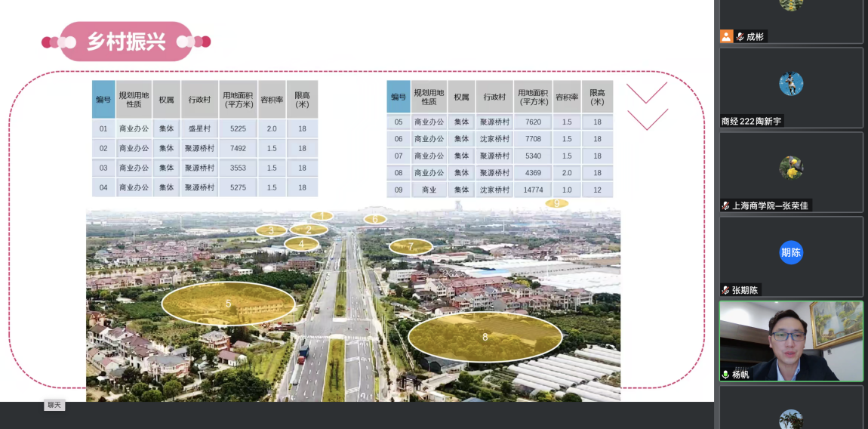
Task: Click the blue 编号 header of left table
Action: click(x=103, y=99)
